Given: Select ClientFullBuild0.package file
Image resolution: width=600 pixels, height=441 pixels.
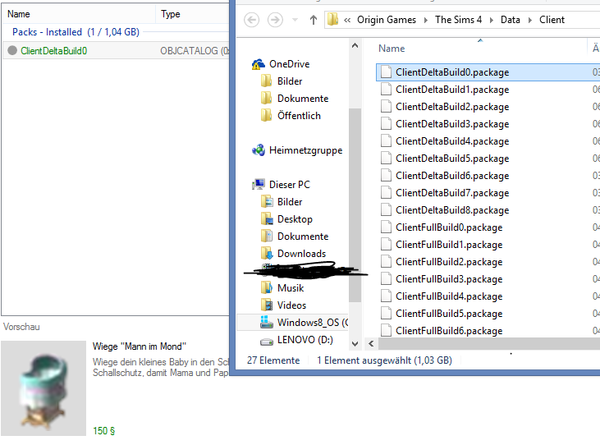Looking at the screenshot, I should (449, 227).
